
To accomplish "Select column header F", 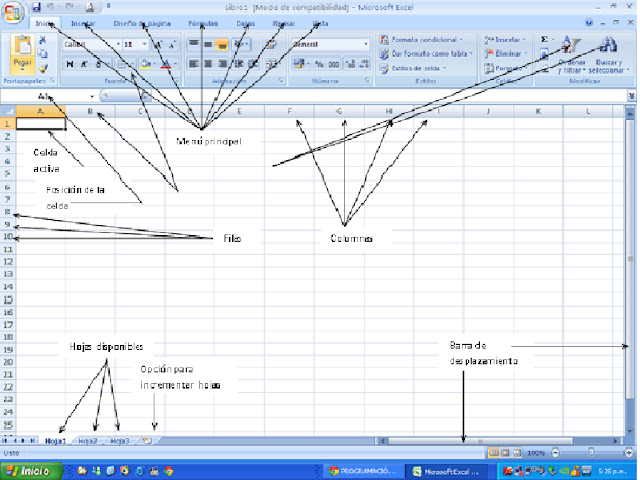I will 289,111.
